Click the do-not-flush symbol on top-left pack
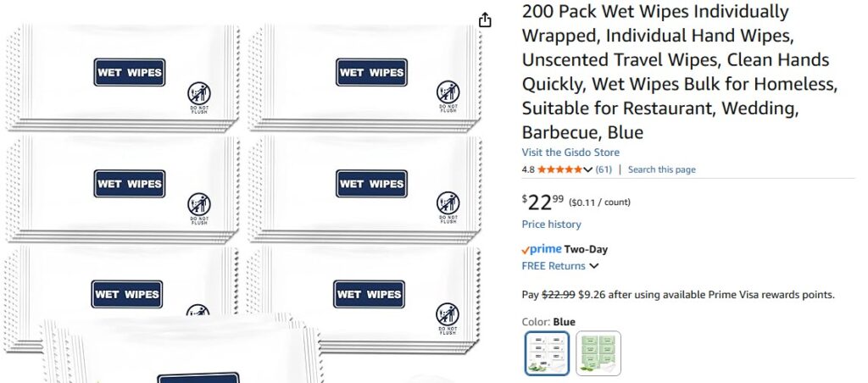Viewport: 868px width, 383px height. pyautogui.click(x=199, y=92)
